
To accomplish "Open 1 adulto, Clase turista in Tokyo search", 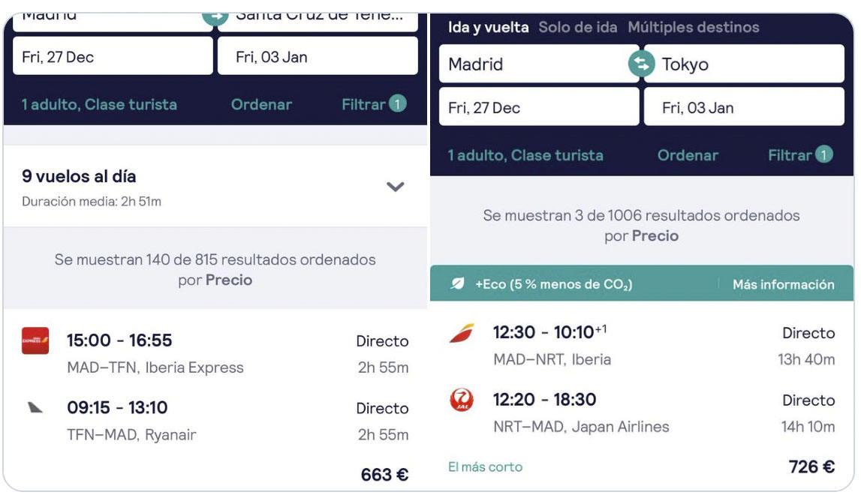I will coord(525,155).
